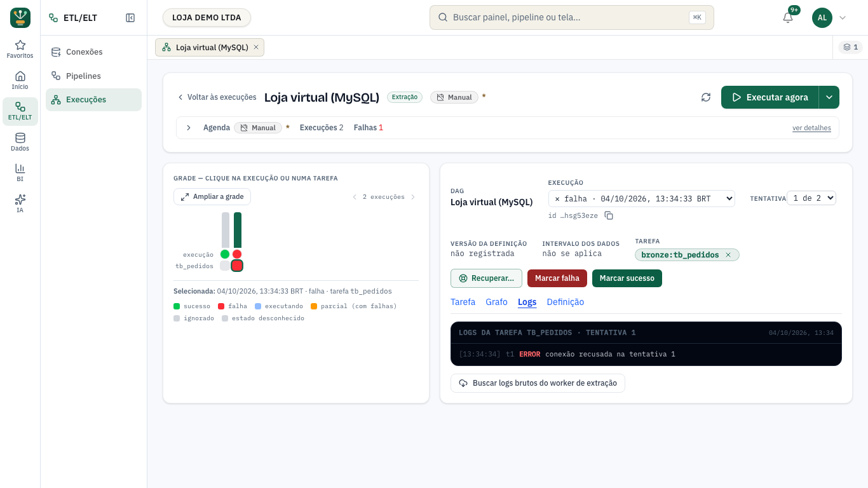868x488 pixels.
Task: Go to previous executions page arrow
Action: click(x=355, y=197)
